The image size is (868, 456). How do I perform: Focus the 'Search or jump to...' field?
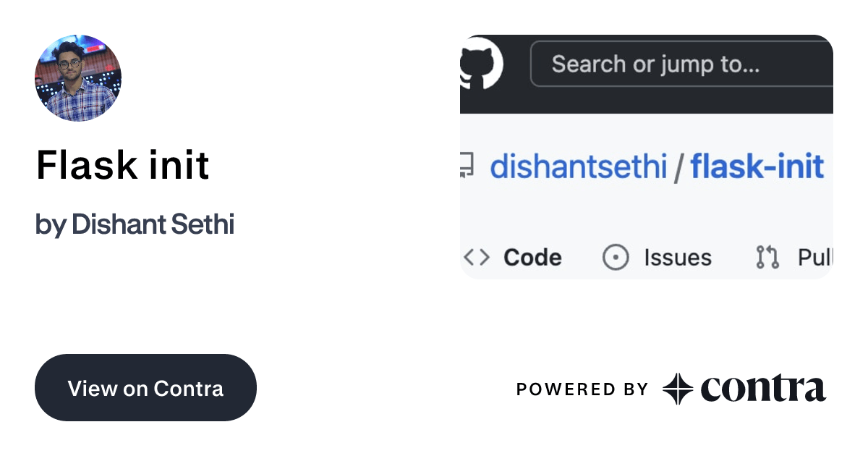682,64
